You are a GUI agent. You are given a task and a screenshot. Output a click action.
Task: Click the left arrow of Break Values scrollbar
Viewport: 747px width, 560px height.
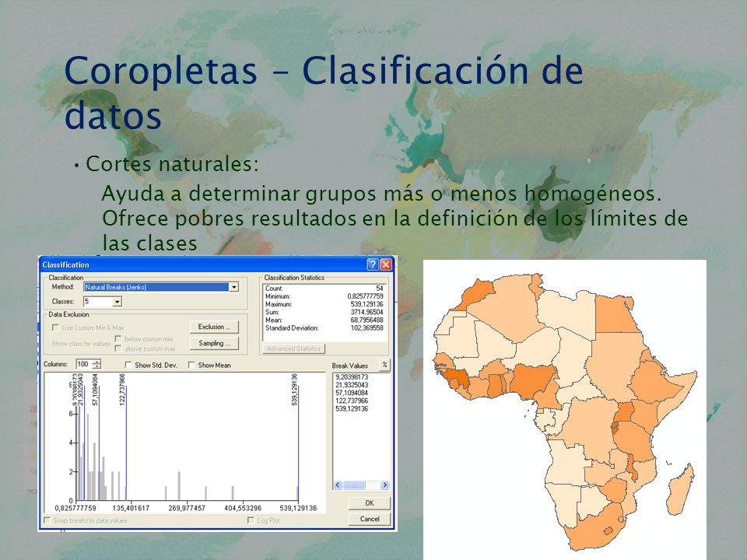tap(337, 485)
